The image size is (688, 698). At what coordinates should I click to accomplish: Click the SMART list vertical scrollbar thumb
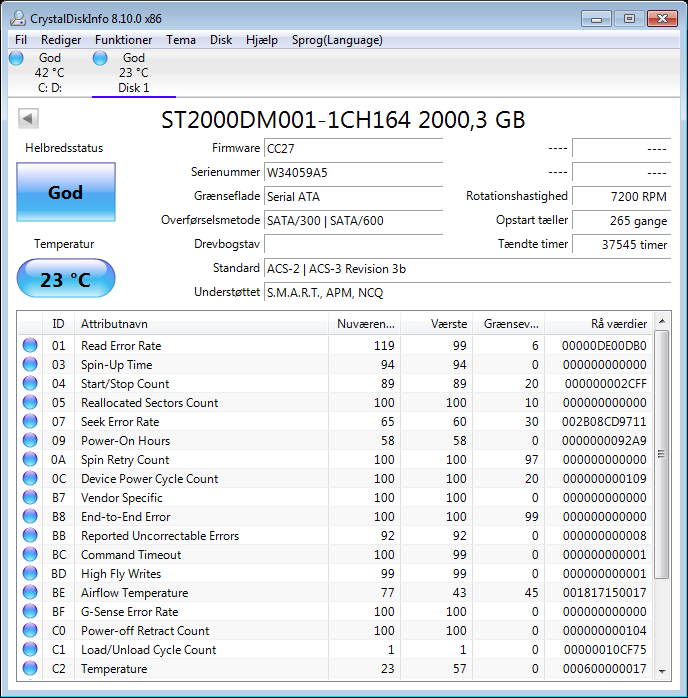pyautogui.click(x=662, y=454)
